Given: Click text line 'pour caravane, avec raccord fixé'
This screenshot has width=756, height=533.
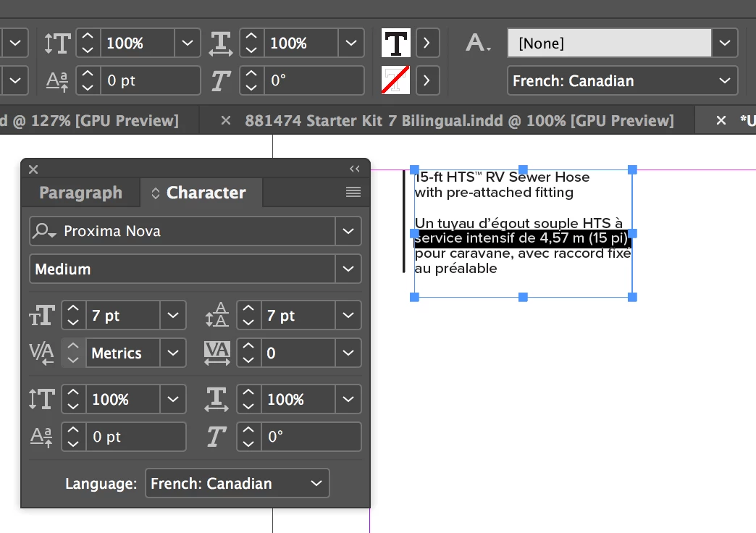Looking at the screenshot, I should tap(523, 253).
